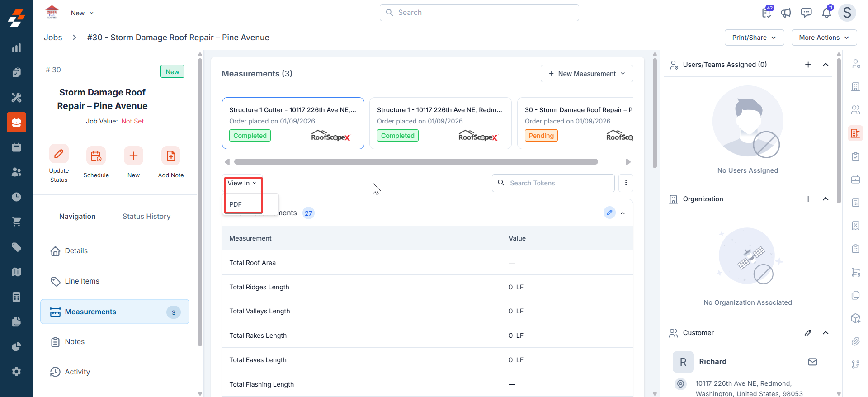Screen dimensions: 868x397
Task: Click the Pending status badge
Action: click(x=541, y=136)
